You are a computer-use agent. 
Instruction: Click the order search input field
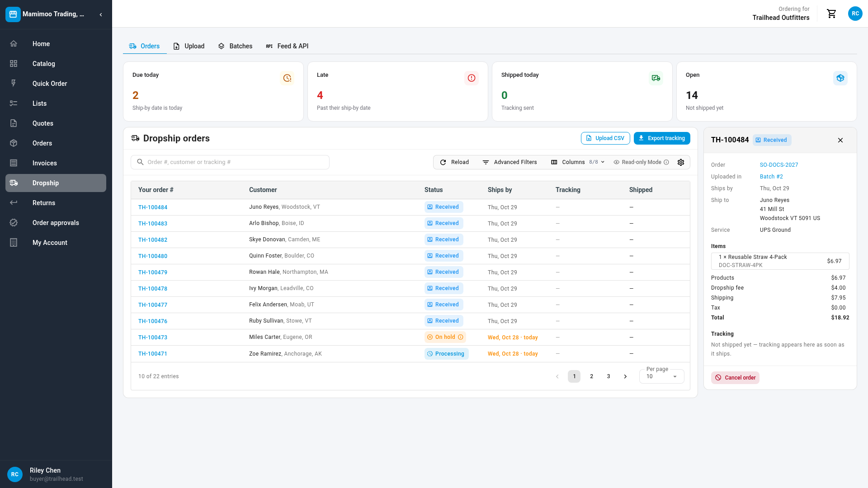[x=230, y=162]
